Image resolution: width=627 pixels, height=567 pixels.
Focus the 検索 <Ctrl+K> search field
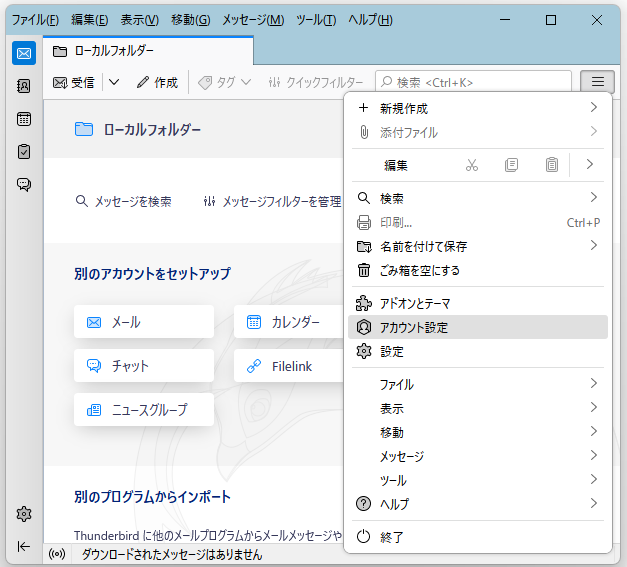[x=473, y=82]
